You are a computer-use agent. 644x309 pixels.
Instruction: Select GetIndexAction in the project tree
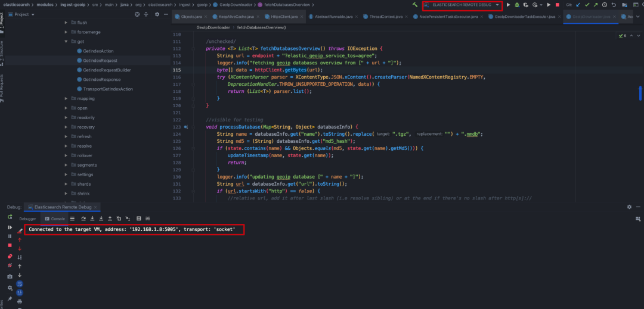95,51
